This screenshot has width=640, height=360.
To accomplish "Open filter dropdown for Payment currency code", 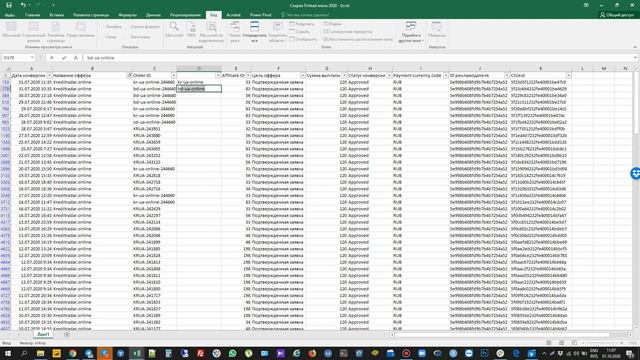I will click(x=446, y=76).
